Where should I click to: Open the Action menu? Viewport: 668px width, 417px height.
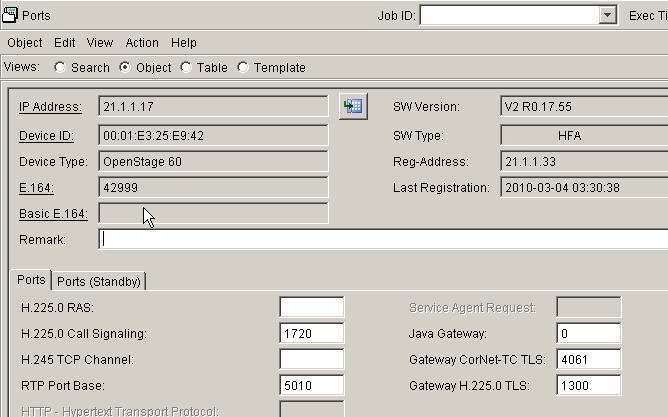pyautogui.click(x=142, y=43)
